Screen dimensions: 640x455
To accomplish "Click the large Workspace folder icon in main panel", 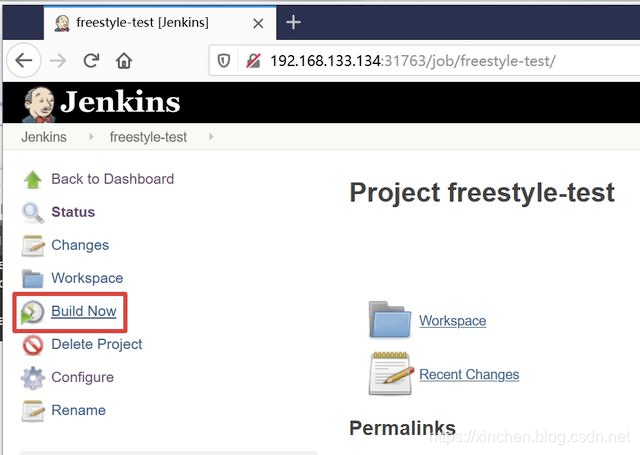I will coord(390,319).
